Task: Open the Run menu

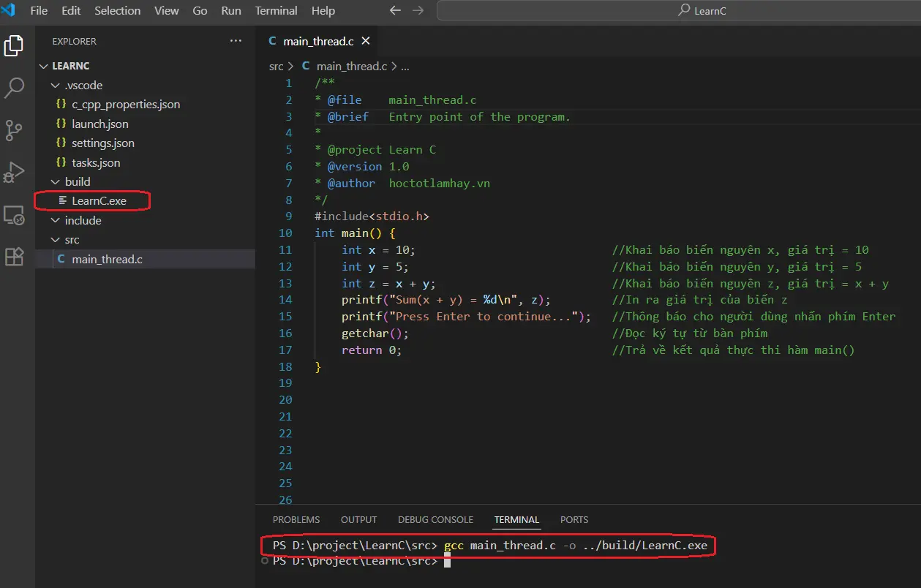Action: tap(231, 10)
